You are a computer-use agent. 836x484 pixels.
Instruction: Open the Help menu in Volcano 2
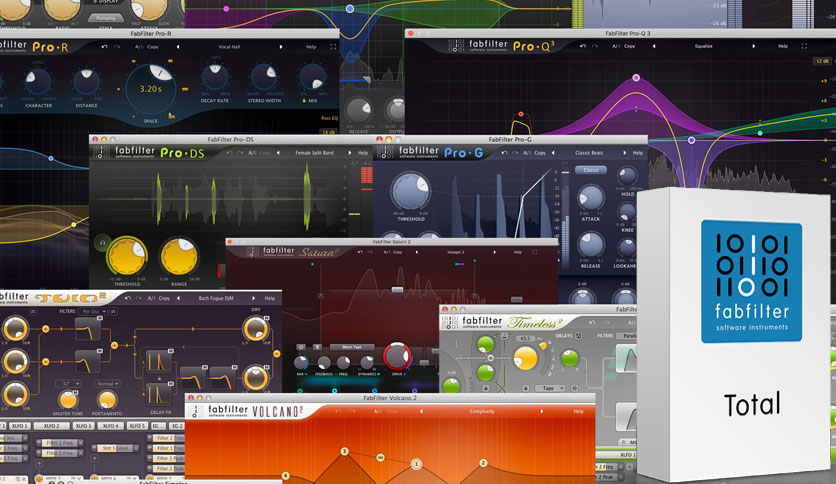coord(578,412)
